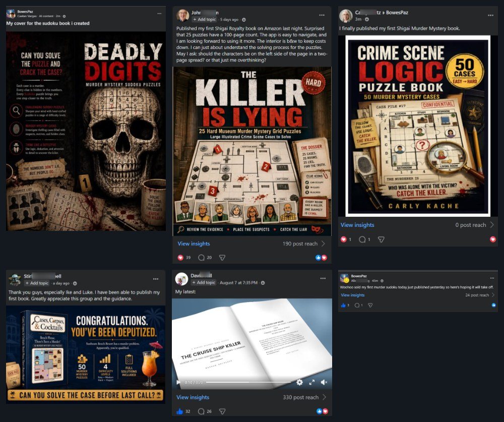The image size is (504, 422).
Task: Share the Killer Is Lying post
Action: coord(222,257)
